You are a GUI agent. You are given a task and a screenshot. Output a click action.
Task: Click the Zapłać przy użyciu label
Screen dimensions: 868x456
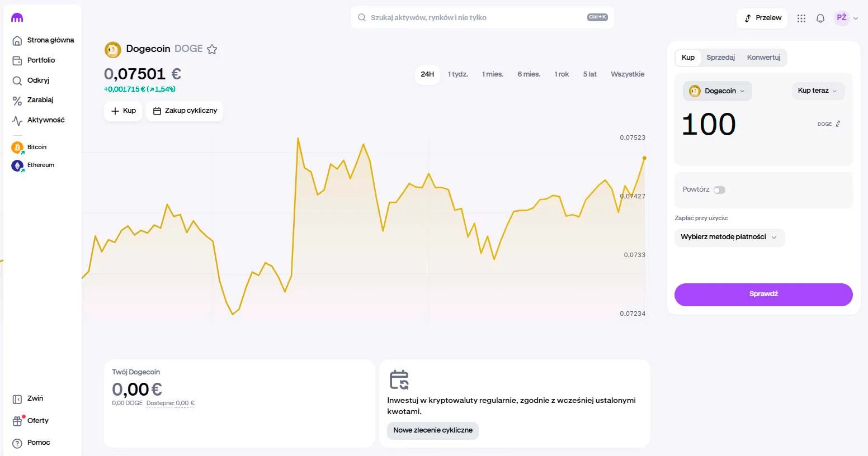pos(701,218)
